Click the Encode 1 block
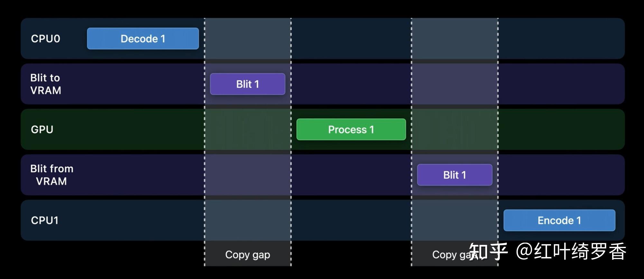This screenshot has width=644, height=279. tap(559, 220)
